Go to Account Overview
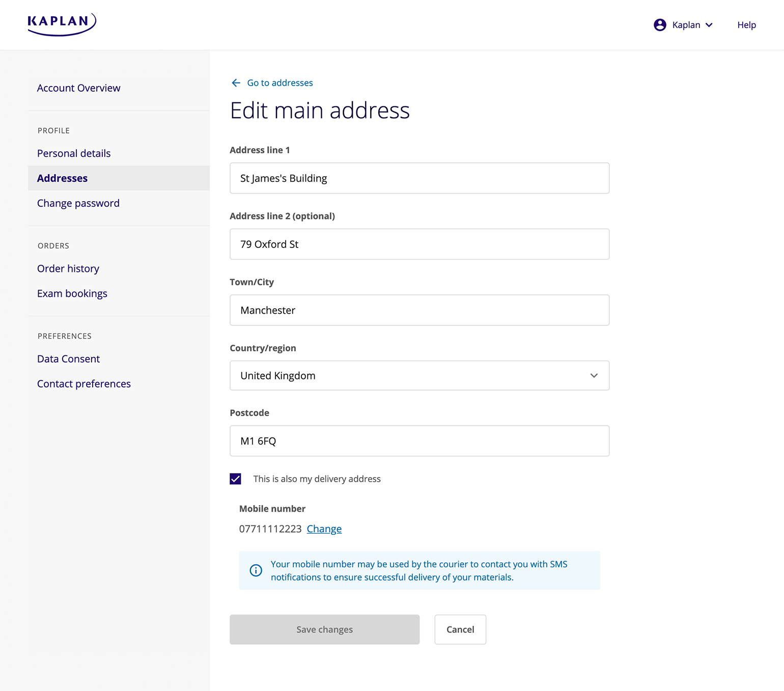 tap(78, 88)
